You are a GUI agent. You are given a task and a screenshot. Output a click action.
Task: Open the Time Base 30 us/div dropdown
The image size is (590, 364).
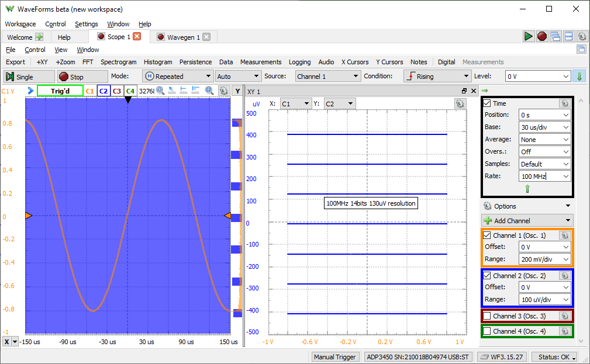(544, 127)
